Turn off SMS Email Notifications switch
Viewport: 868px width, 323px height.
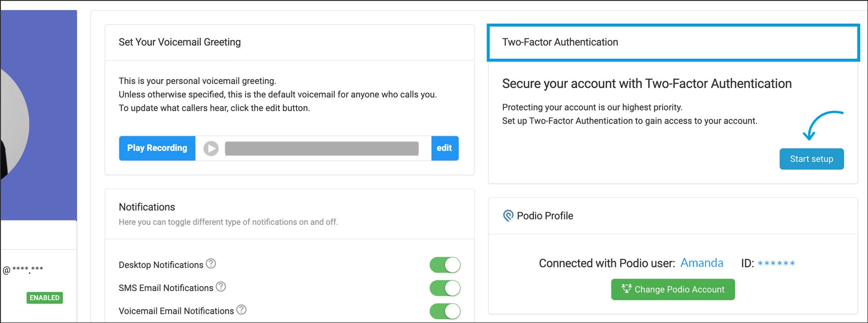[x=445, y=288]
